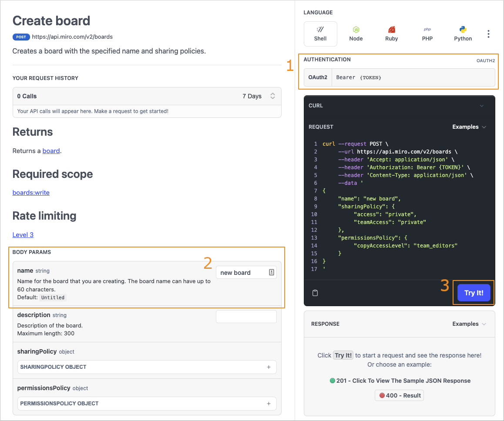This screenshot has height=421, width=504.
Task: Click the AUTHENTICATION section label
Action: 327,60
